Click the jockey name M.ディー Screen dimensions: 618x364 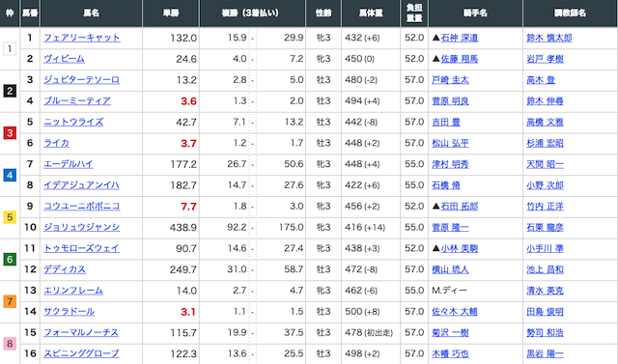pyautogui.click(x=449, y=292)
